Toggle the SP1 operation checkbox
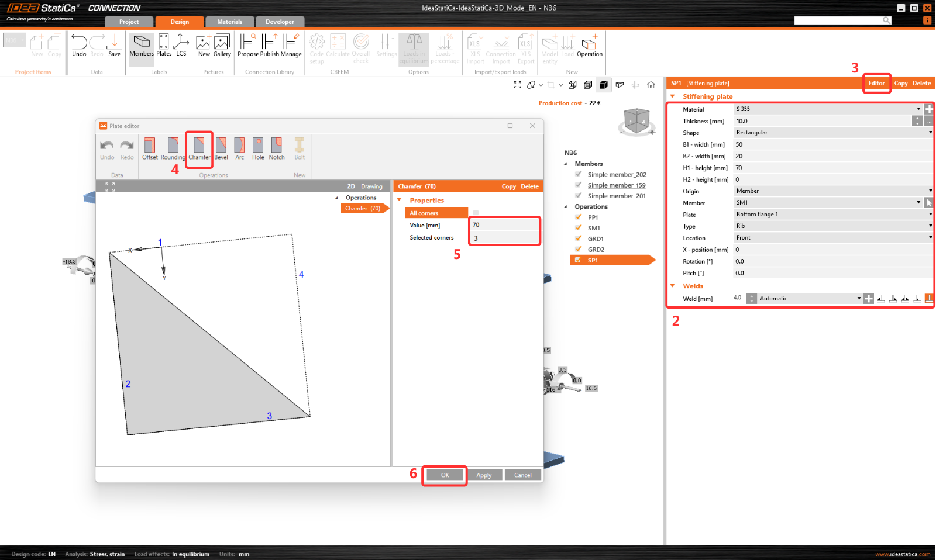Viewport: 936px width, 560px height. point(578,260)
